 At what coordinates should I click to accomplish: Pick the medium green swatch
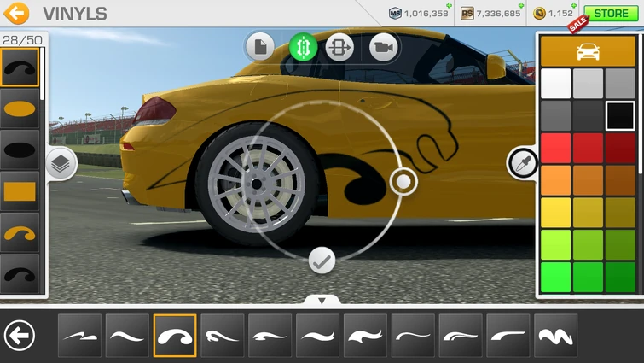click(589, 278)
